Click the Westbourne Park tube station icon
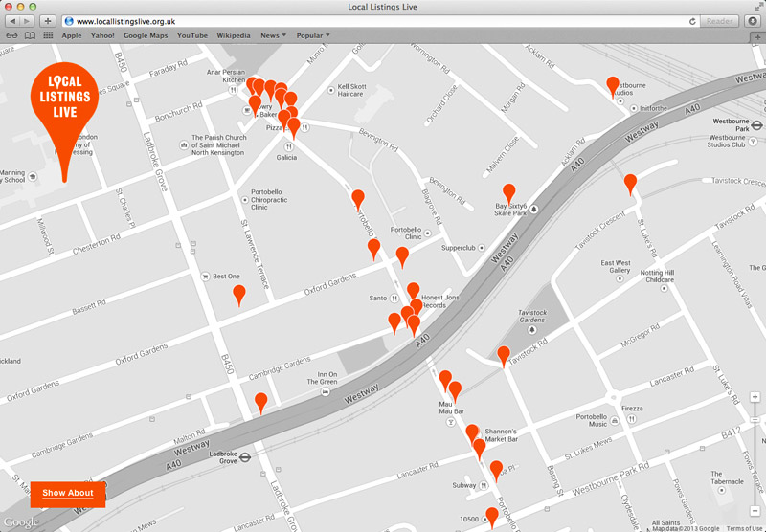 [756, 125]
